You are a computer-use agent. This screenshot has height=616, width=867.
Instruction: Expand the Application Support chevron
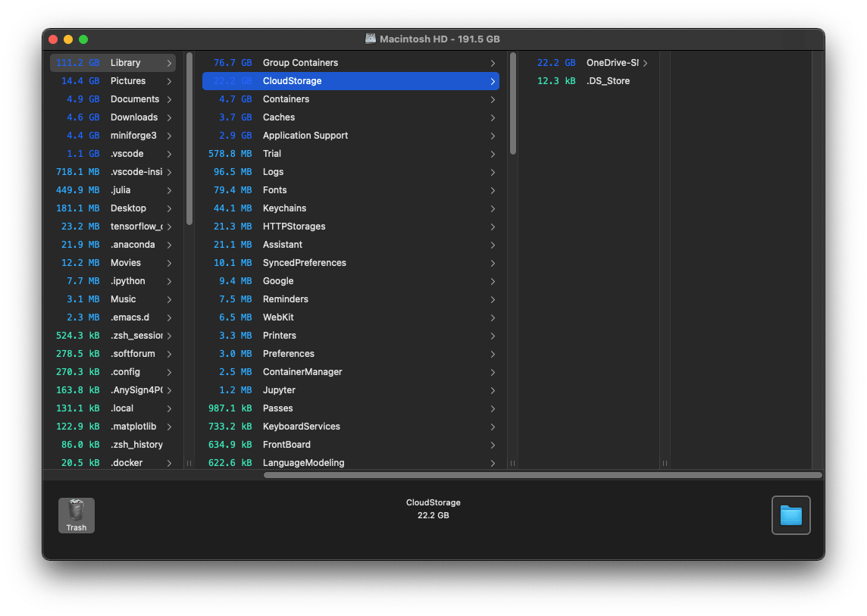(493, 136)
